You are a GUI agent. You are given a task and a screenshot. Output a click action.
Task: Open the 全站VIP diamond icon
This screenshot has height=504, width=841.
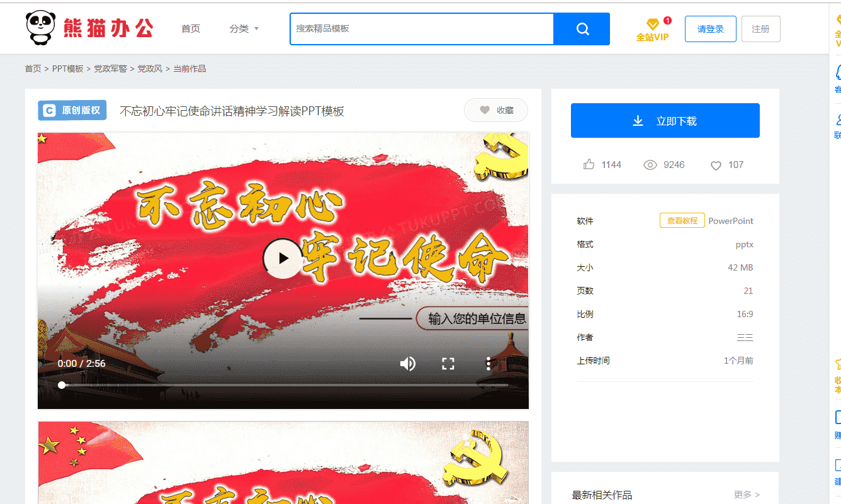pos(653,30)
